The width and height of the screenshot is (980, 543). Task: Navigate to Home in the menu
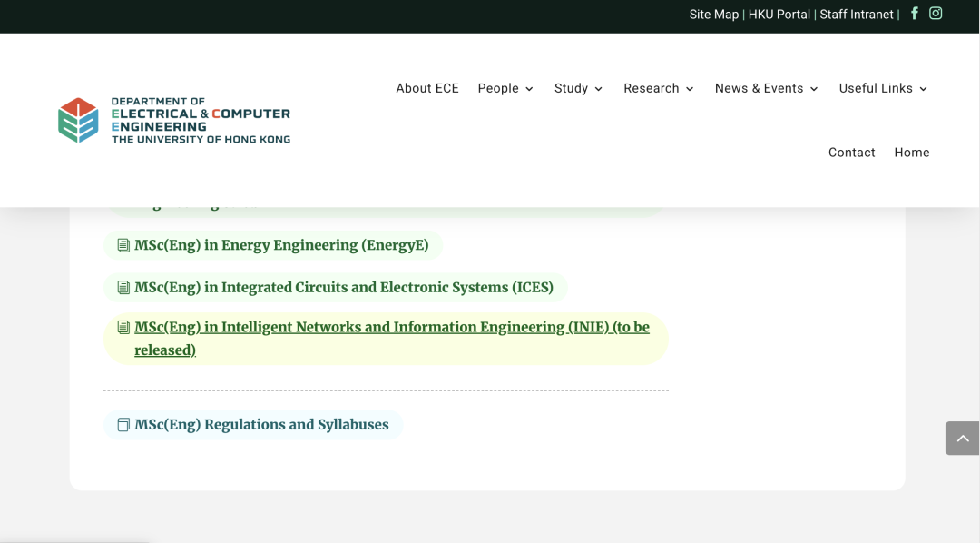(912, 153)
